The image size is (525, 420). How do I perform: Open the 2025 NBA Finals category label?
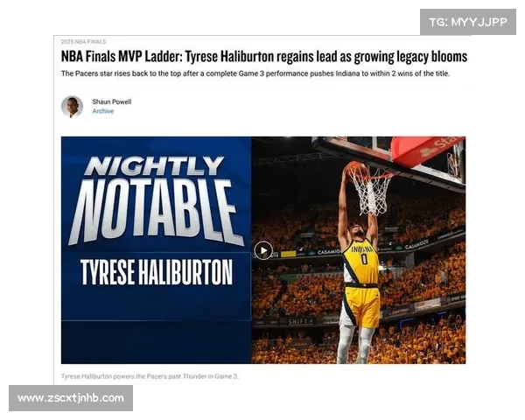click(x=83, y=41)
